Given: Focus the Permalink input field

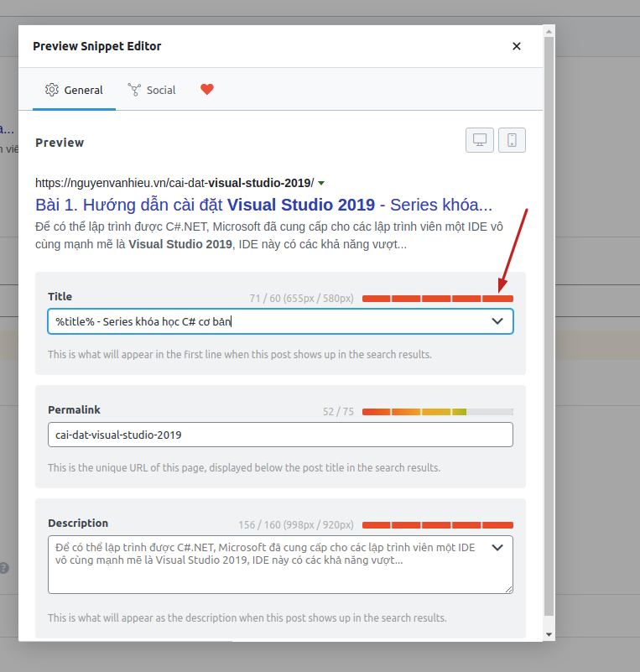Looking at the screenshot, I should (x=280, y=435).
